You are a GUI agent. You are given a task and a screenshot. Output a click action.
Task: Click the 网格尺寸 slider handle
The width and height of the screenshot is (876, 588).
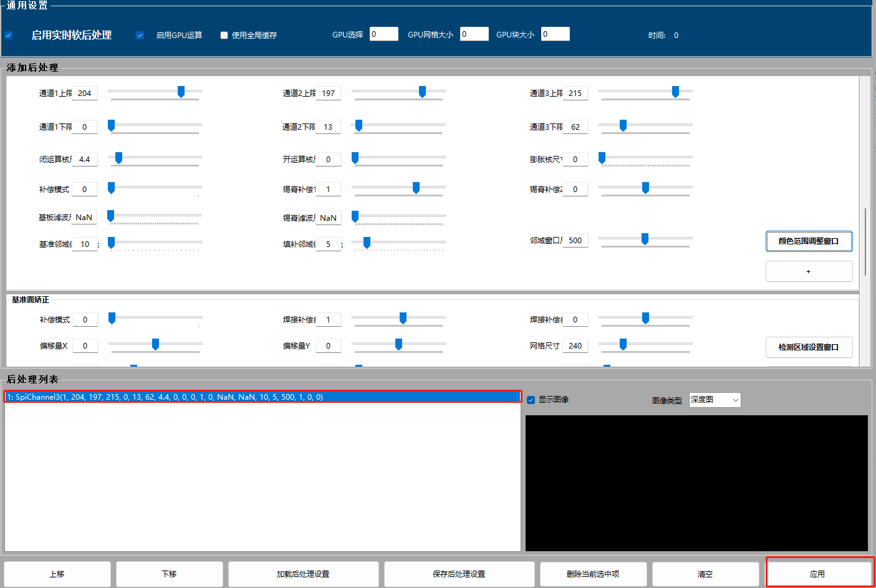pos(623,344)
